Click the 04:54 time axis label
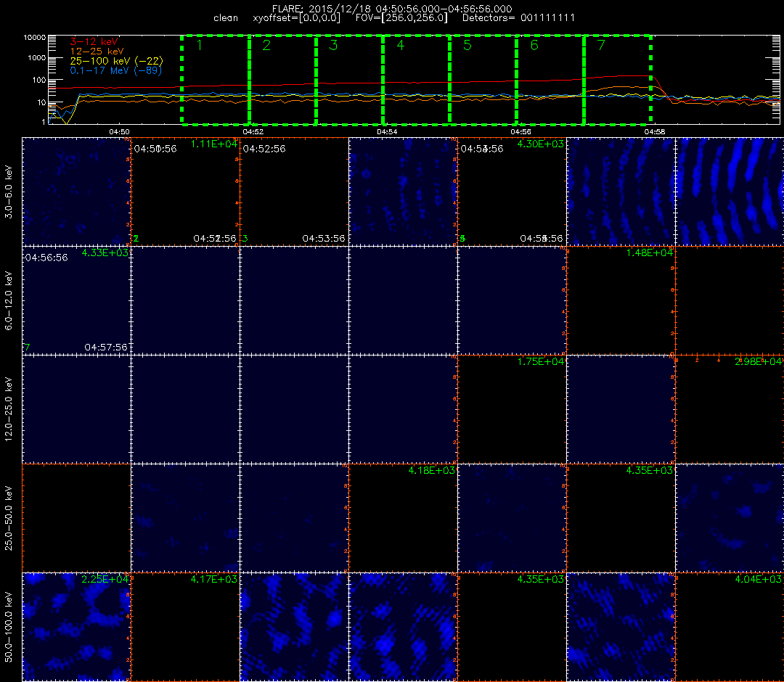The width and height of the screenshot is (784, 682). pos(387,132)
